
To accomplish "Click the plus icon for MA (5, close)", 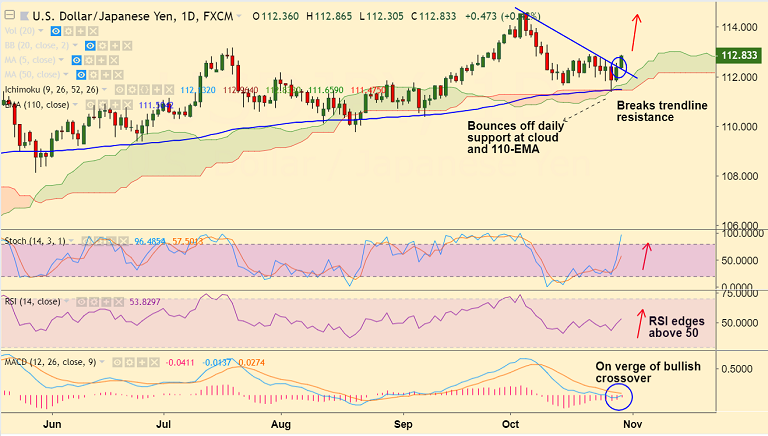I will (x=101, y=60).
